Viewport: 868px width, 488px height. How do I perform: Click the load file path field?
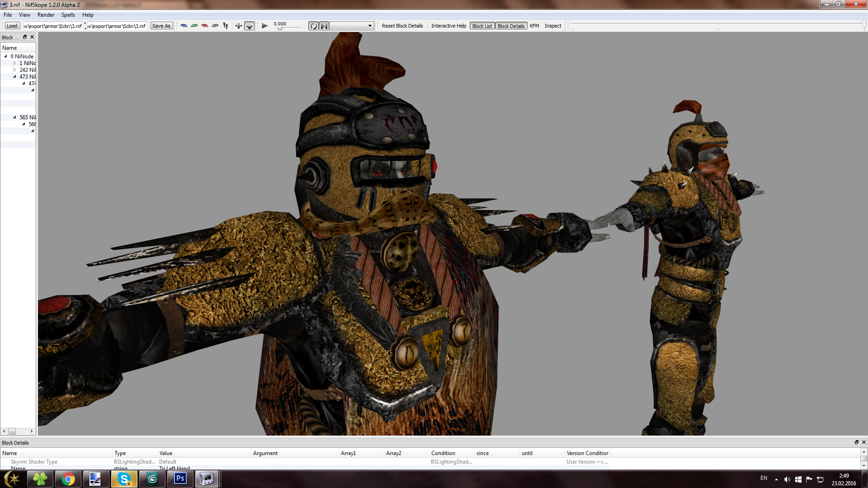[53, 26]
